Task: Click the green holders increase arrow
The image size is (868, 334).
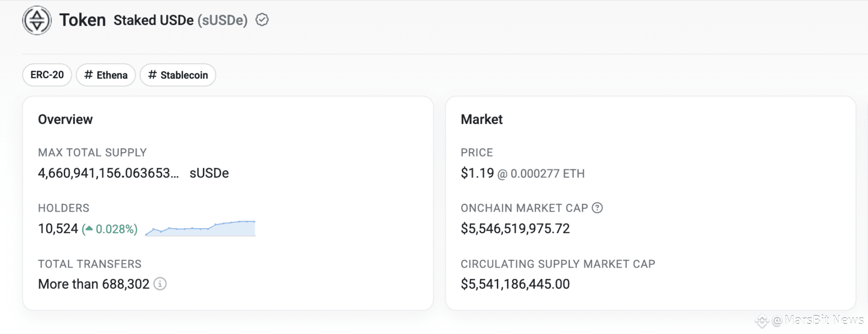Action: click(x=89, y=229)
